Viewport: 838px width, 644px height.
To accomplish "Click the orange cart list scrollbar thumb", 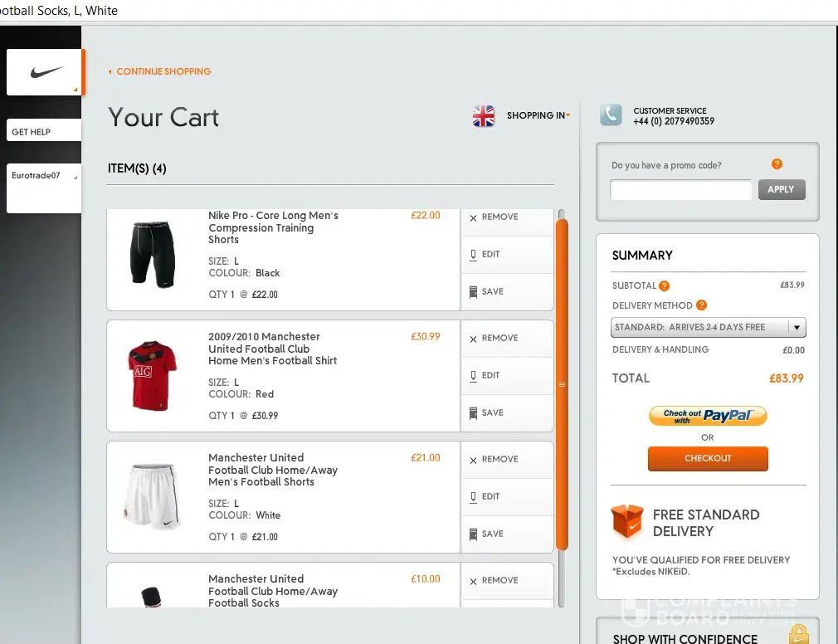I will (562, 384).
